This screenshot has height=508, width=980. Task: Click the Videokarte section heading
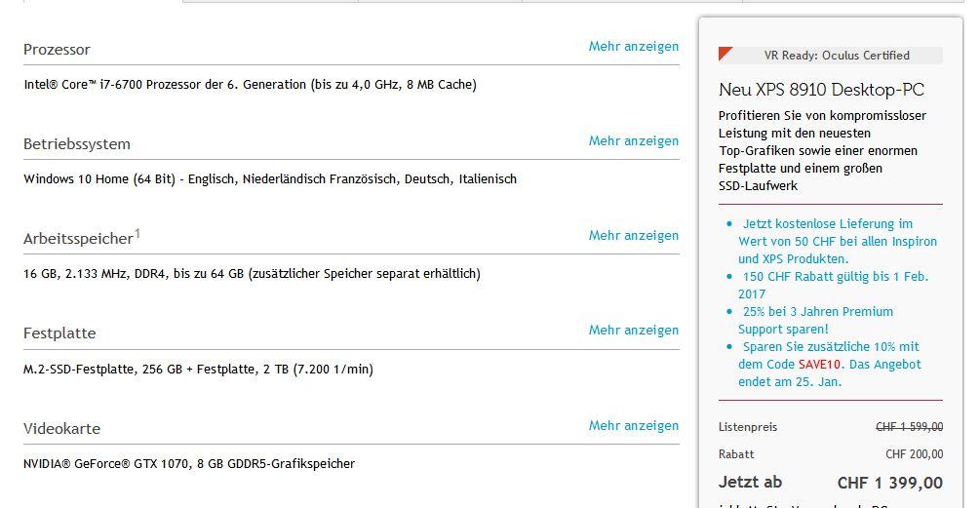(x=61, y=429)
